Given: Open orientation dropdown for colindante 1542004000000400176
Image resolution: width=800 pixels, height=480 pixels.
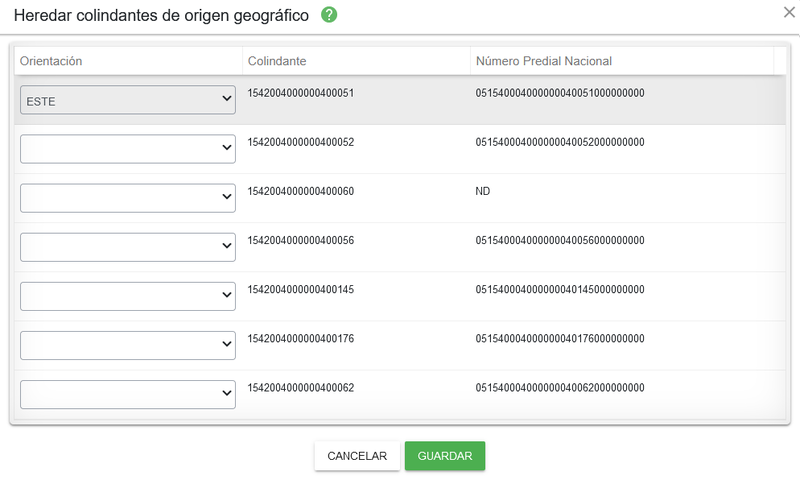Looking at the screenshot, I should click(x=128, y=345).
